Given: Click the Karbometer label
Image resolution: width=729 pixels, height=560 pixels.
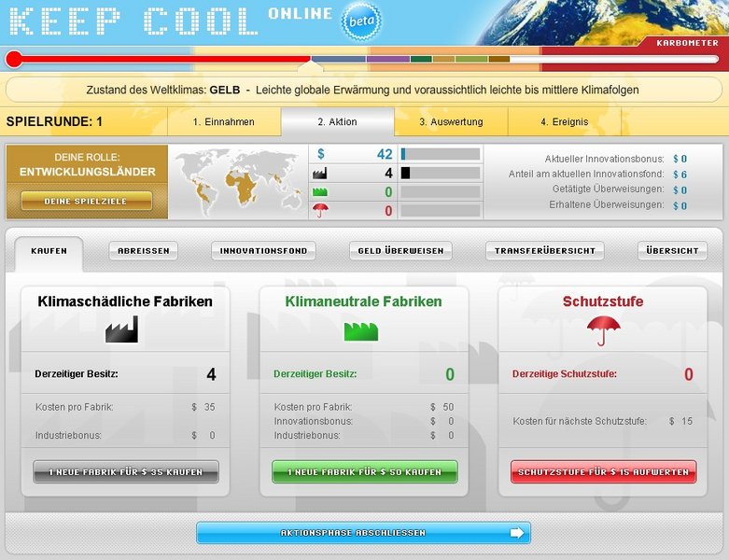Looking at the screenshot, I should (x=687, y=43).
